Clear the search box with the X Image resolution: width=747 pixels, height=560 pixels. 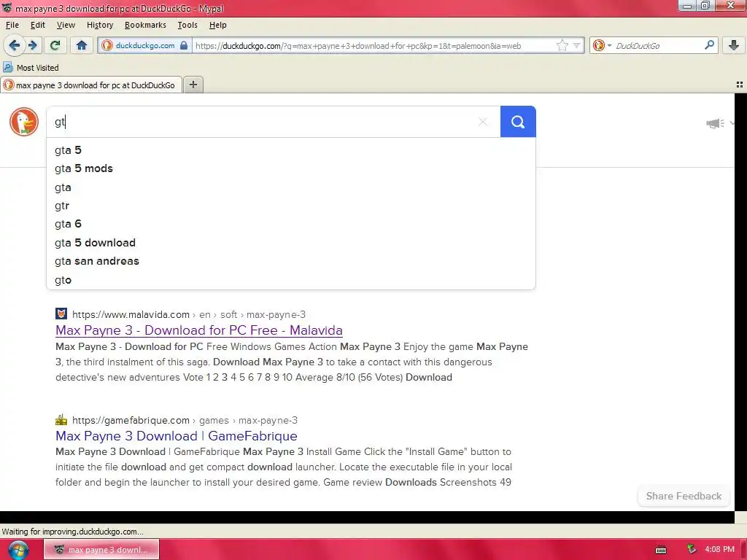coord(483,122)
